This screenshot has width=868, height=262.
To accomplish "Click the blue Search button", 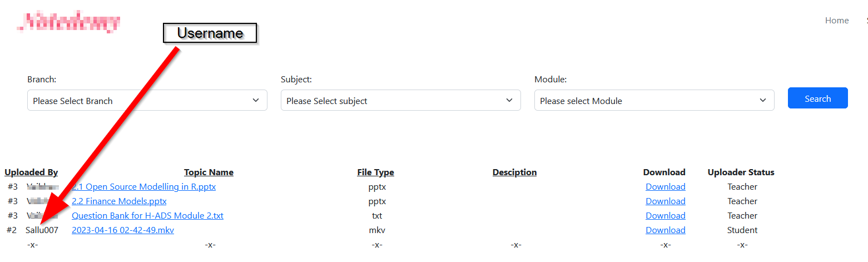I will pos(817,98).
